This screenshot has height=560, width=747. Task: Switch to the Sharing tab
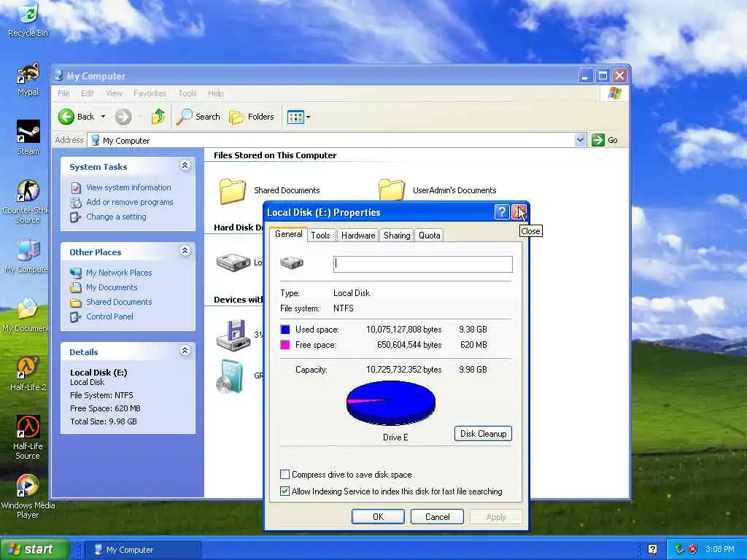pos(397,236)
